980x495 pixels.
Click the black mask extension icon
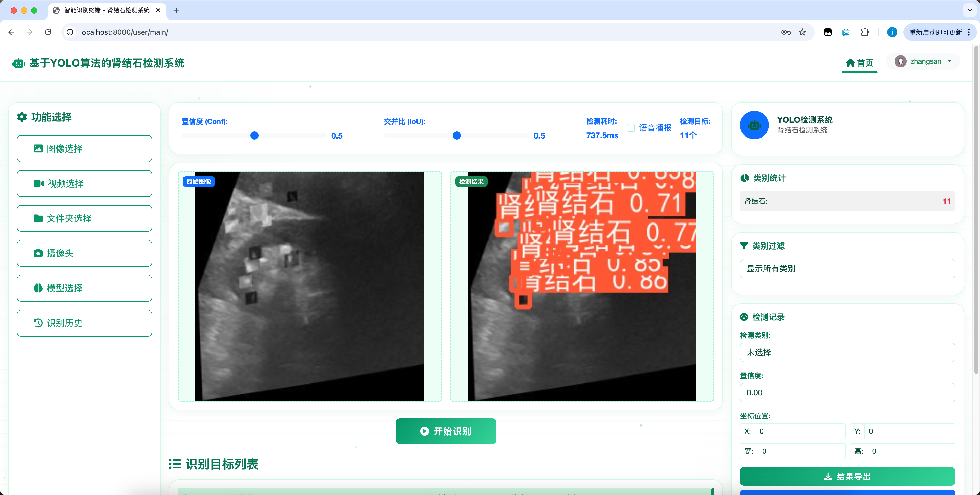coord(828,32)
